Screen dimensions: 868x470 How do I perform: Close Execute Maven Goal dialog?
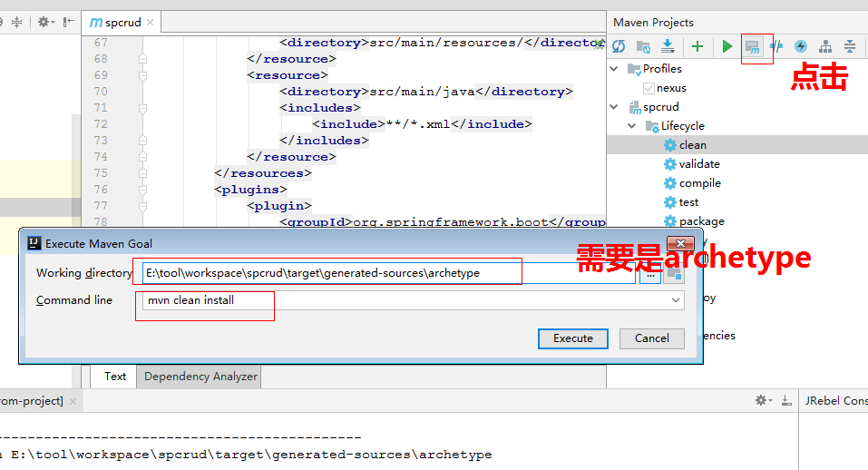[x=680, y=243]
